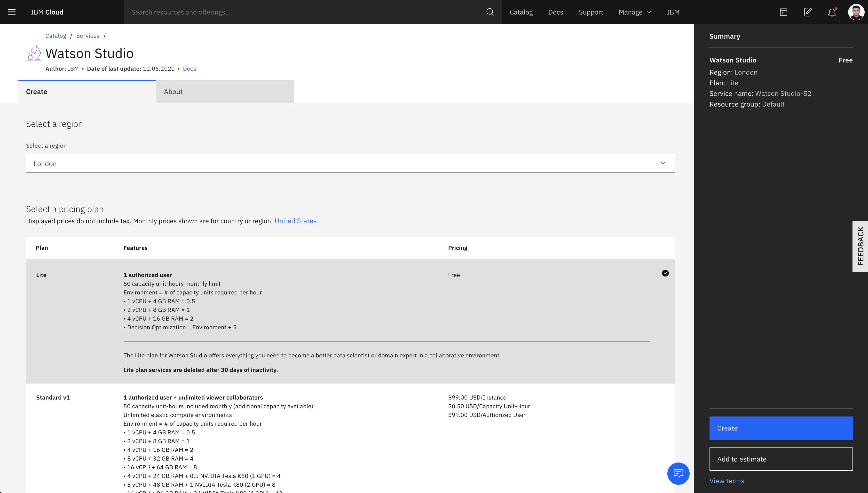Image resolution: width=868 pixels, height=493 pixels.
Task: Click the blue Create button
Action: tap(781, 428)
